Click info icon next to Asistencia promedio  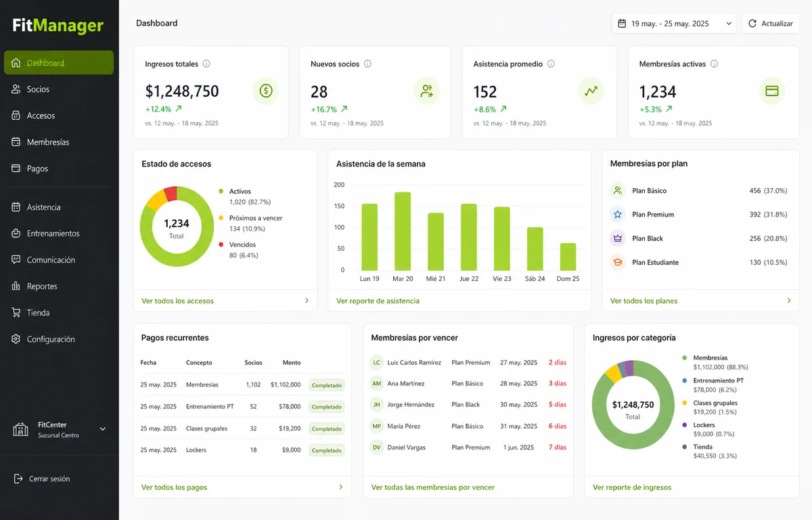tap(551, 64)
